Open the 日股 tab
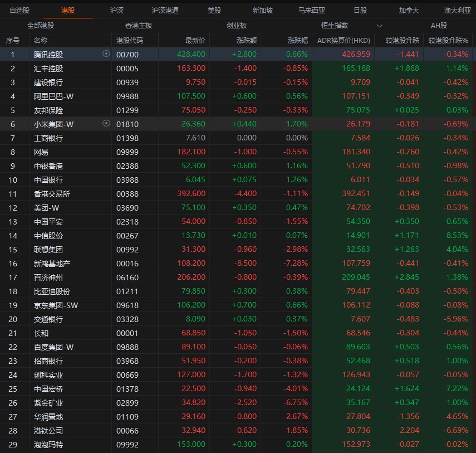Screen dimensions: 476x453 coord(360,11)
